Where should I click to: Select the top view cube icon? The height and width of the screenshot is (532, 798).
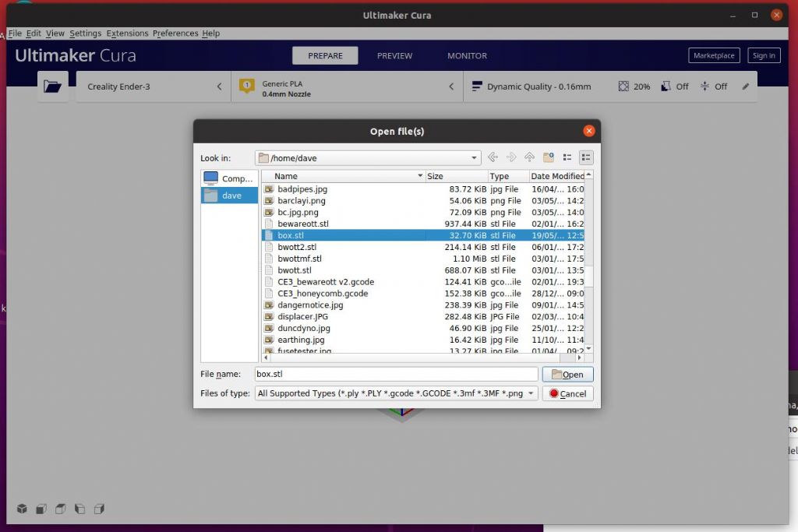61,509
